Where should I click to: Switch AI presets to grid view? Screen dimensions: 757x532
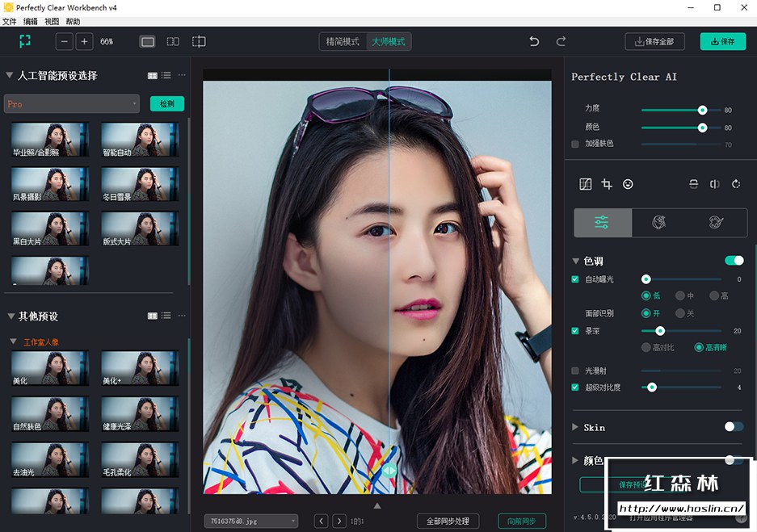153,75
